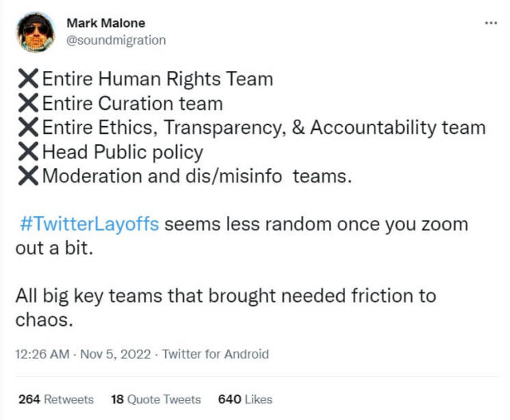The height and width of the screenshot is (420, 510).
Task: Click the 'All big key teams' sentence
Action: tap(226, 296)
